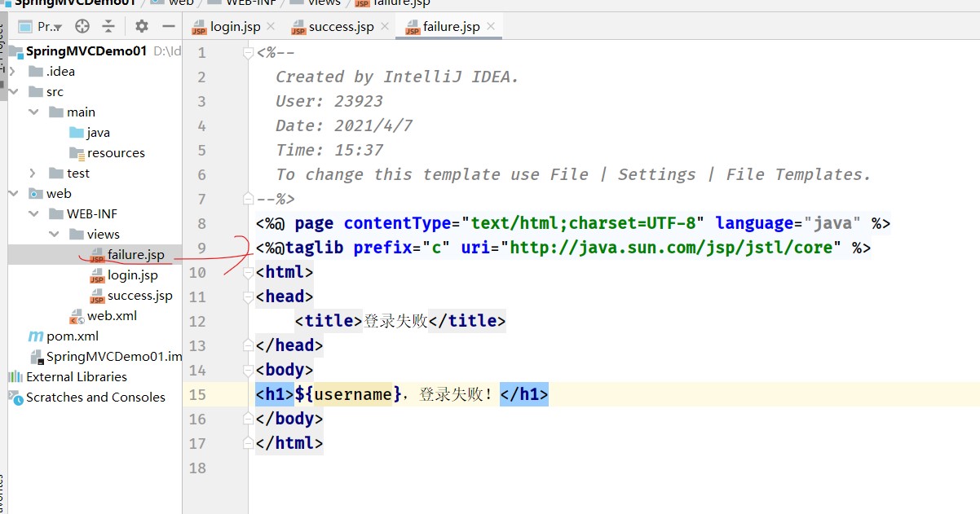Collapse the main folder
Image resolution: width=980 pixels, height=514 pixels.
point(33,112)
